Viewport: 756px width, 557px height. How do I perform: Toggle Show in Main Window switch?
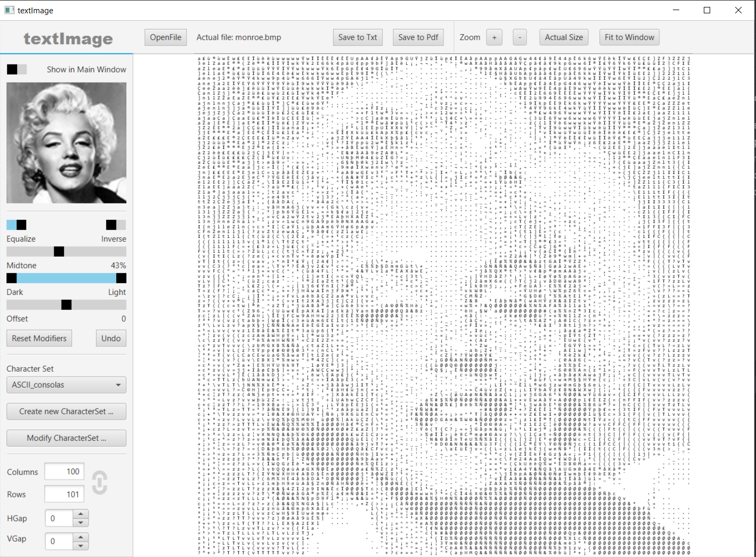tap(17, 69)
